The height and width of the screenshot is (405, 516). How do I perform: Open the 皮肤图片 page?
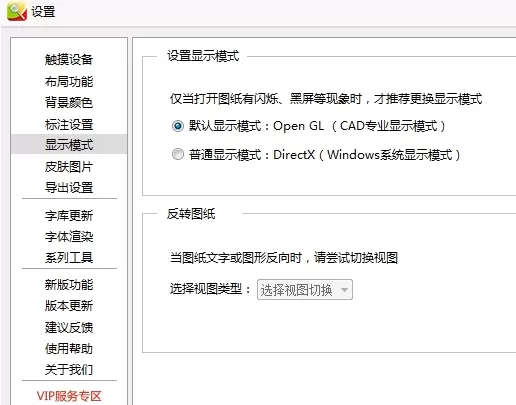(x=69, y=167)
